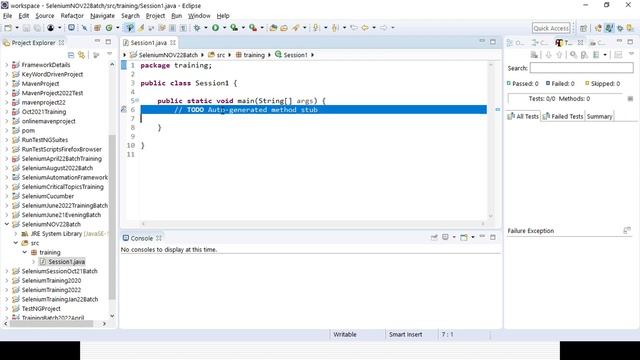Open the Debug button dropdown arrow
Screen dimensions: 640x360
click(205, 28)
